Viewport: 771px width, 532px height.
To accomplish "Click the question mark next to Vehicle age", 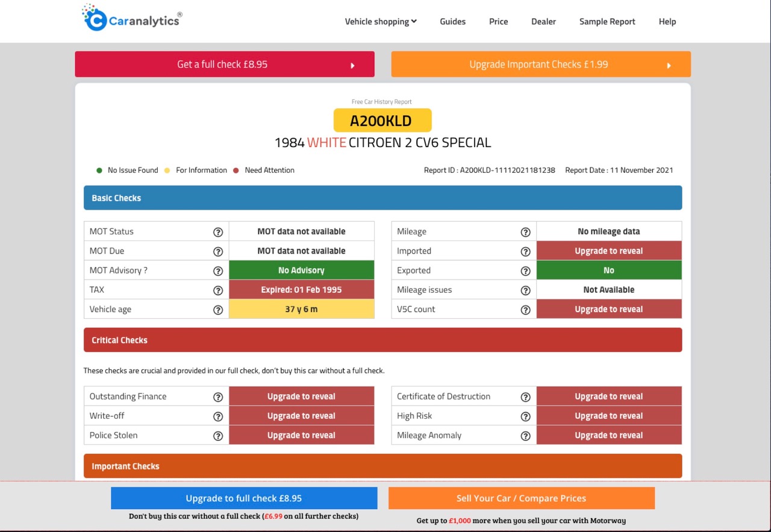I will 218,309.
